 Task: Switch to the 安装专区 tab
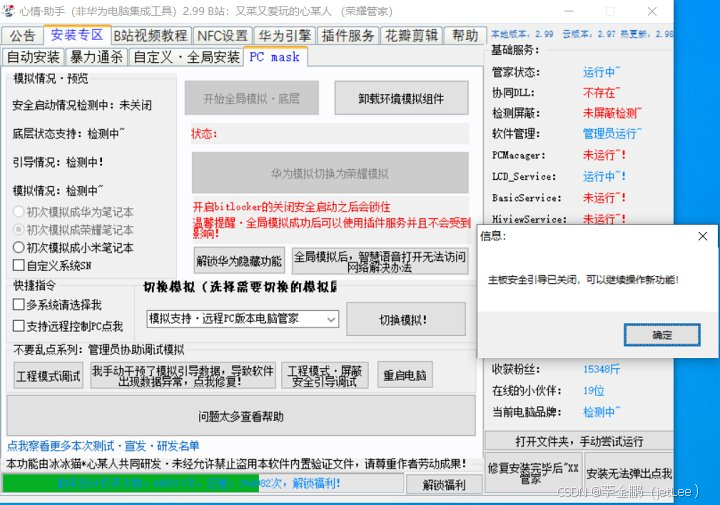77,34
